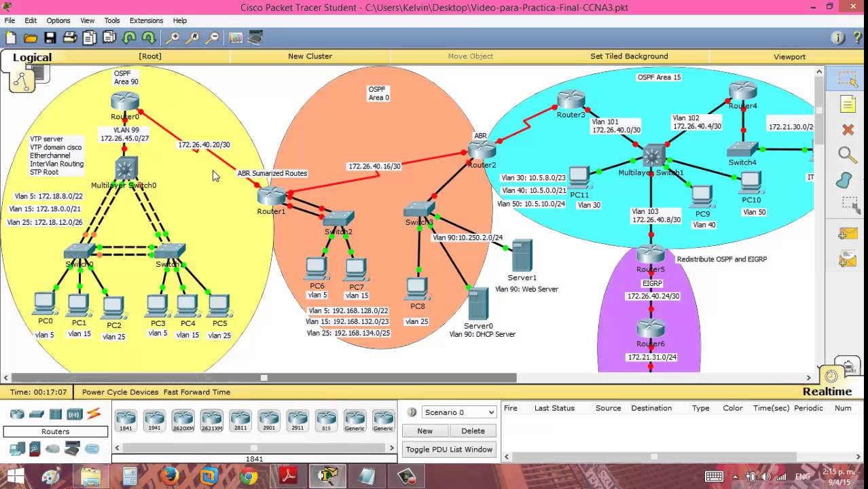The width and height of the screenshot is (868, 489).
Task: Select the Wireless Devices category icon
Action: [x=75, y=414]
